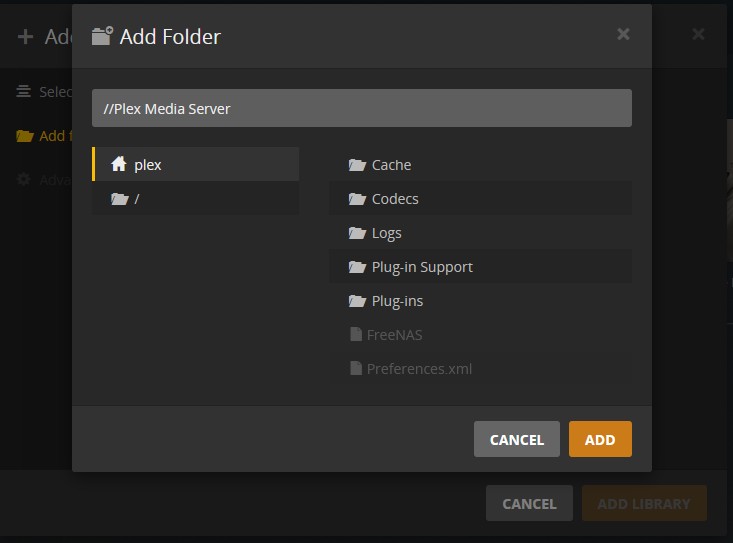733x543 pixels.
Task: Close the Add Folder dialog
Action: (x=623, y=34)
